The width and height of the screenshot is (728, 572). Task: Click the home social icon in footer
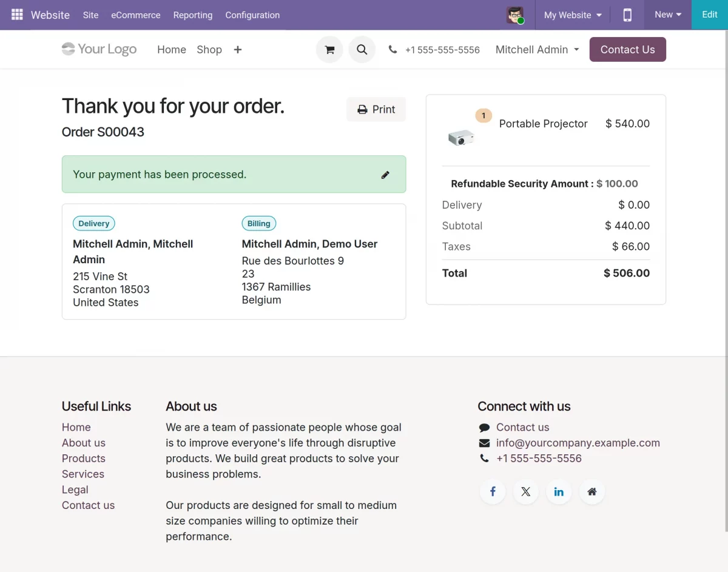pyautogui.click(x=592, y=491)
